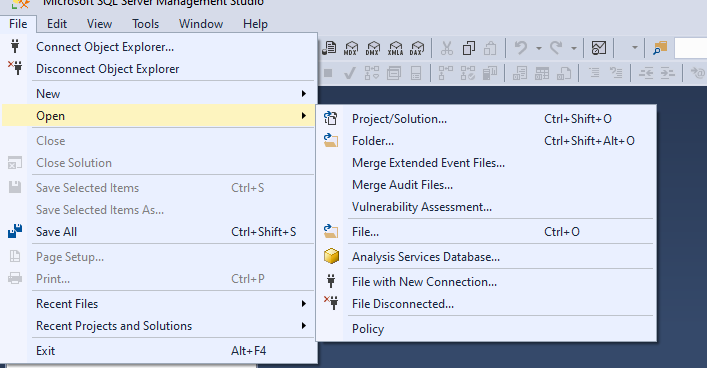Click the DMX query toolbar icon
The width and height of the screenshot is (707, 368).
tap(373, 48)
